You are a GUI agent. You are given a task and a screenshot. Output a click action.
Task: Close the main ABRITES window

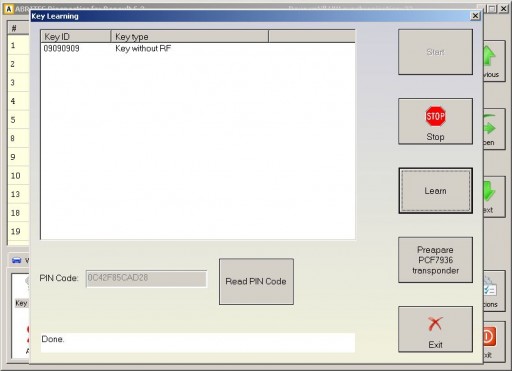point(504,9)
